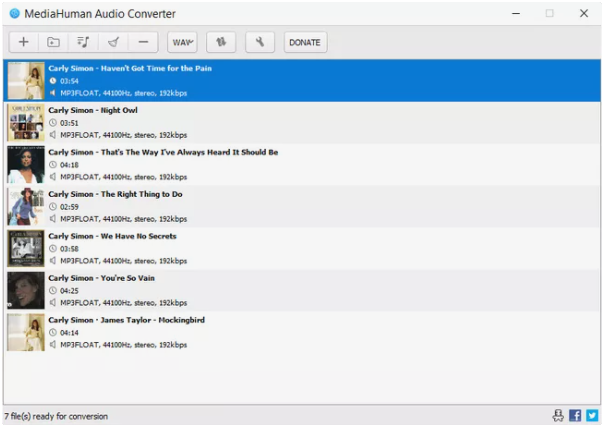Click the status text '7 file(s) ready for conversion'
The image size is (605, 428).
click(56, 416)
